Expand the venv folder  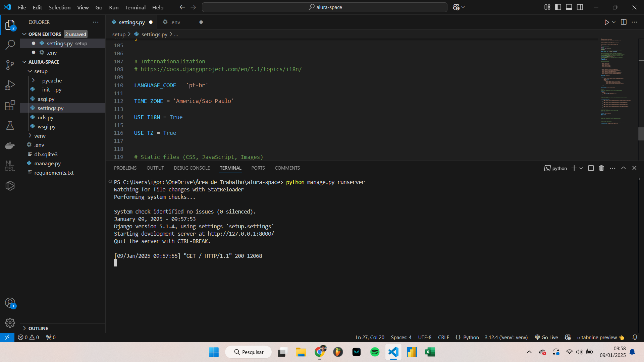[30, 136]
